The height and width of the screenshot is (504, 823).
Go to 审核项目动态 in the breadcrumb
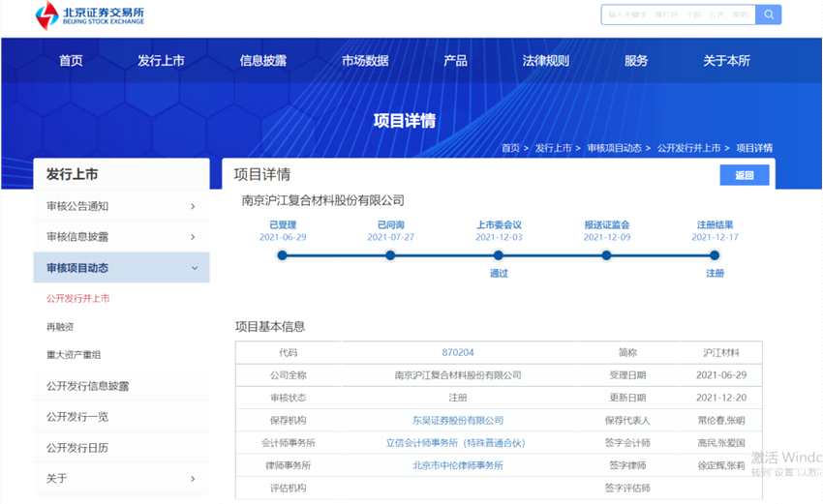pos(614,148)
